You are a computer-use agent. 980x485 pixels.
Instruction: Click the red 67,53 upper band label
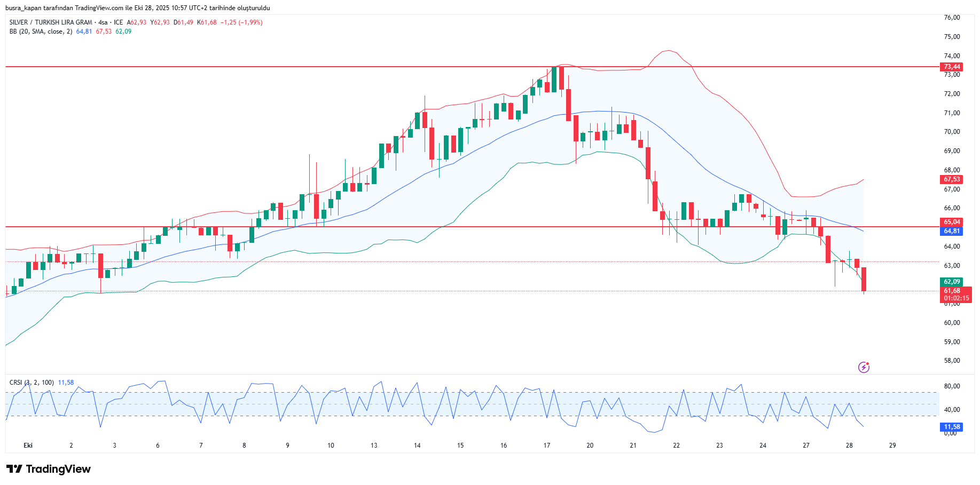pos(951,180)
